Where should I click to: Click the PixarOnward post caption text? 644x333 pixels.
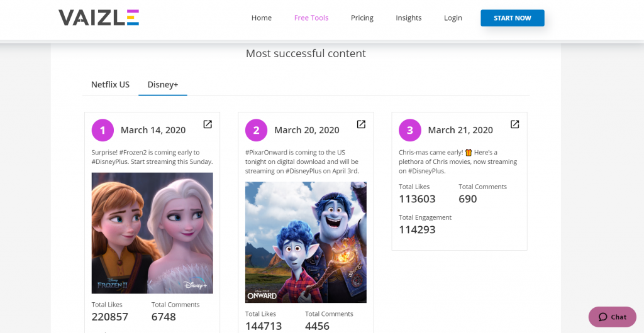(x=303, y=161)
